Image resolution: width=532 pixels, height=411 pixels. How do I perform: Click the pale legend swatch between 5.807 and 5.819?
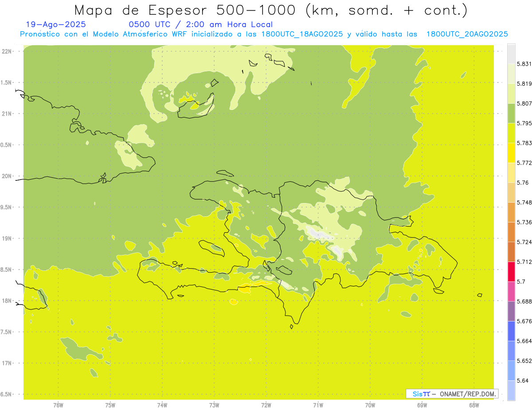(x=511, y=93)
